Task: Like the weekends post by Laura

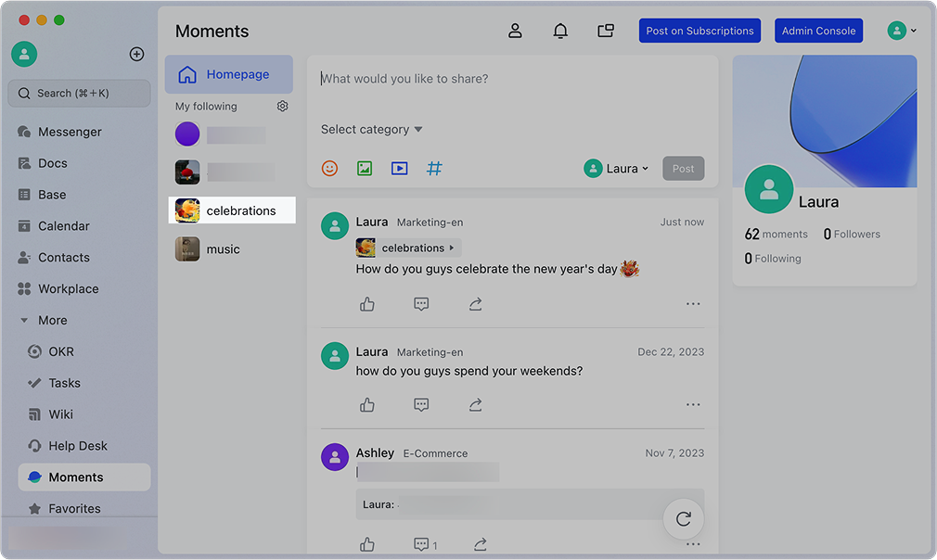Action: click(367, 405)
